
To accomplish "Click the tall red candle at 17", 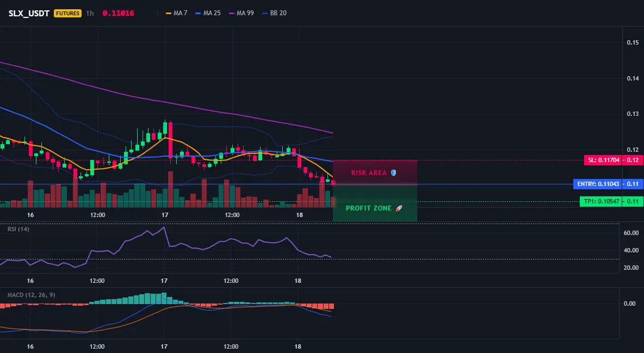I will [x=170, y=140].
